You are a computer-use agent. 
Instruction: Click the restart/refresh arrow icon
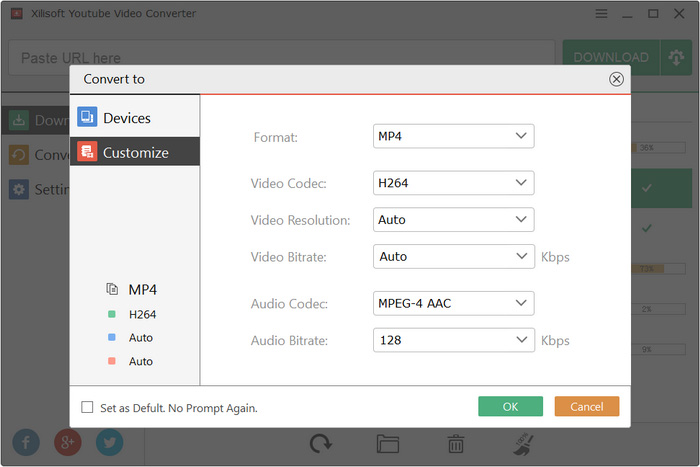[321, 444]
